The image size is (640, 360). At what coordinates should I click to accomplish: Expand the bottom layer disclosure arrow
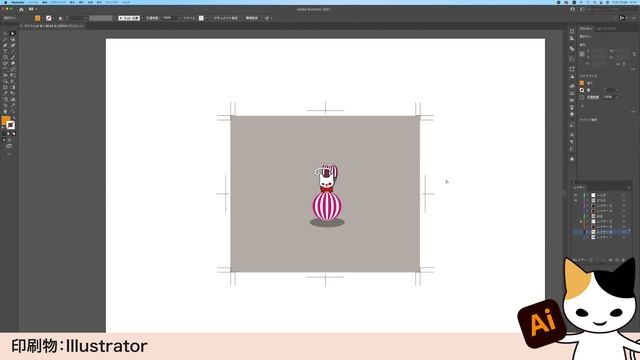588,237
